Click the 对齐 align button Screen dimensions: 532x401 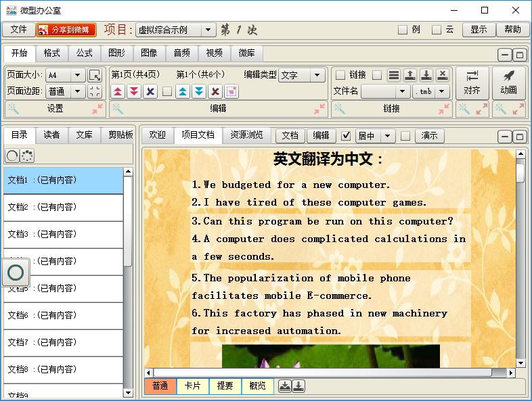point(472,83)
